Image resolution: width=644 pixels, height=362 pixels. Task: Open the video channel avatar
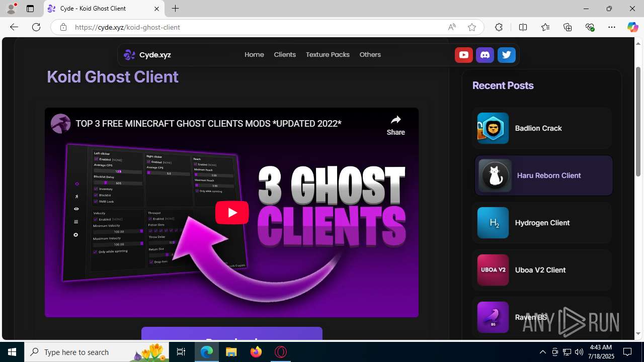(61, 123)
